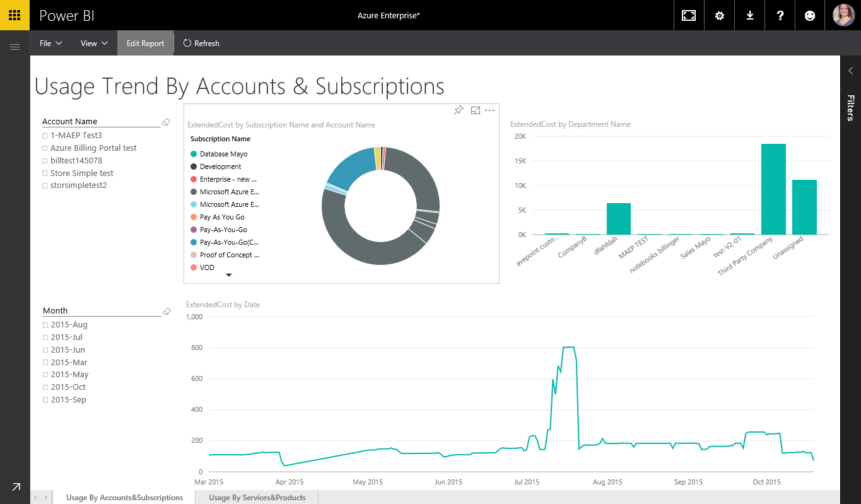
Task: Click the Subscription Name legend title
Action: pyautogui.click(x=221, y=139)
